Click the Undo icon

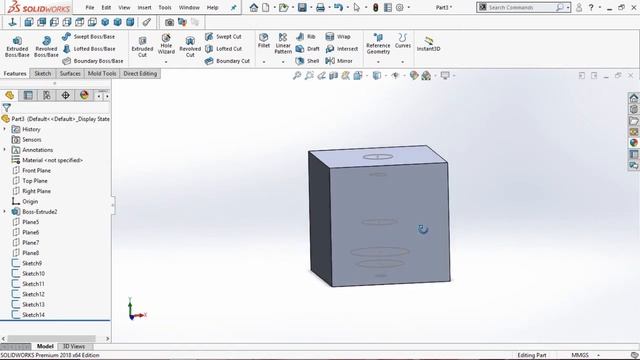pyautogui.click(x=338, y=7)
